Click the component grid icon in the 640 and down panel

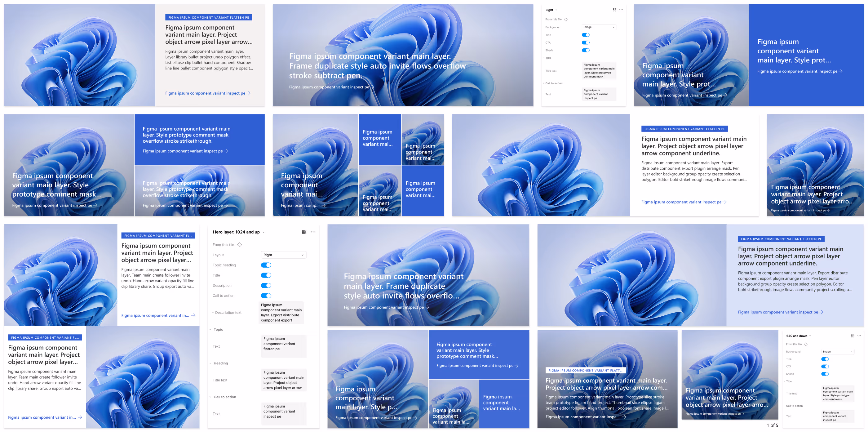853,336
